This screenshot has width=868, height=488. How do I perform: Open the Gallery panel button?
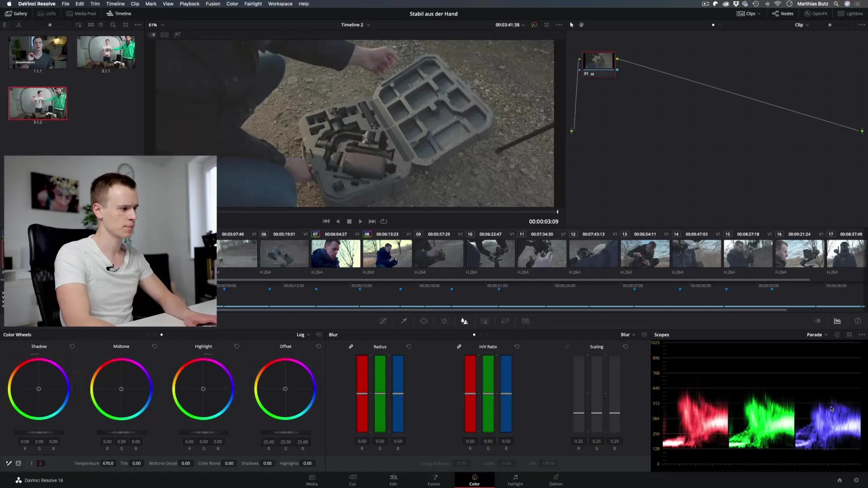[16, 14]
